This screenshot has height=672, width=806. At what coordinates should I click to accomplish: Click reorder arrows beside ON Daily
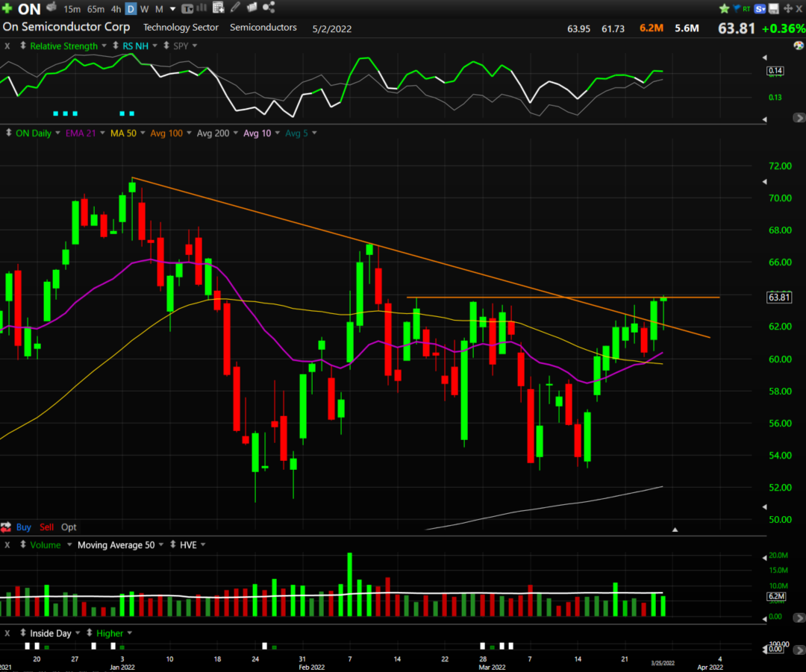[x=9, y=133]
